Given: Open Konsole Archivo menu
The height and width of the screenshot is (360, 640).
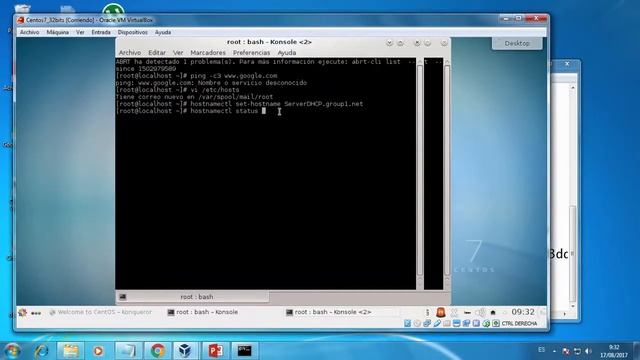Looking at the screenshot, I should pyautogui.click(x=130, y=53).
